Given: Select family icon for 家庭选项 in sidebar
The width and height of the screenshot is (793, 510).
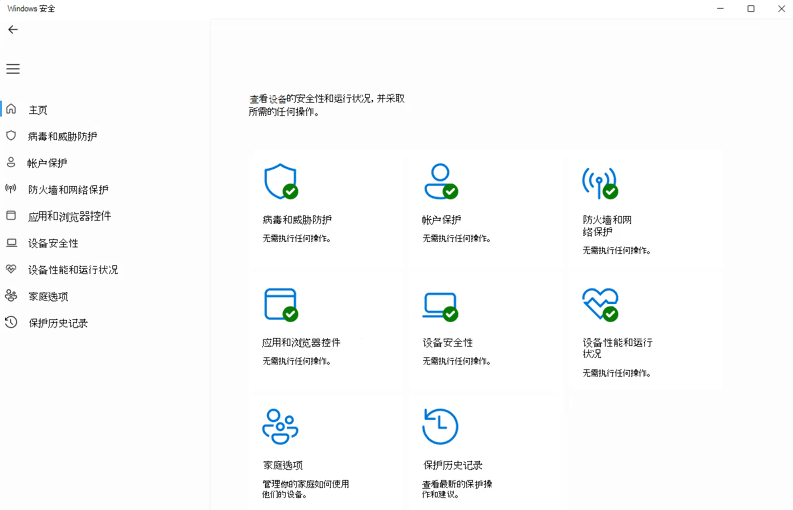Looking at the screenshot, I should coord(11,295).
